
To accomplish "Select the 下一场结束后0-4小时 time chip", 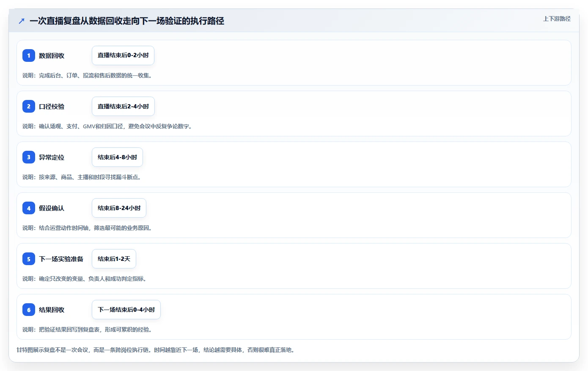I will coord(126,310).
